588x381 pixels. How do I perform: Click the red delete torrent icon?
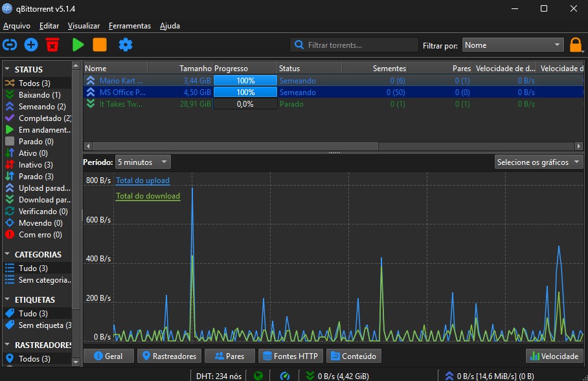pyautogui.click(x=52, y=45)
